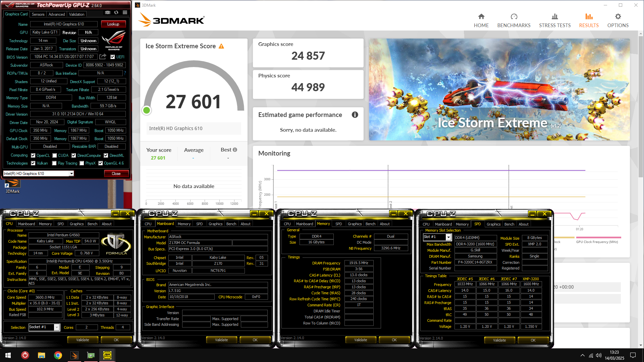This screenshot has height=362, width=644.
Task: Click OK in the CPU-Z SPD window
Action: pyautogui.click(x=533, y=340)
